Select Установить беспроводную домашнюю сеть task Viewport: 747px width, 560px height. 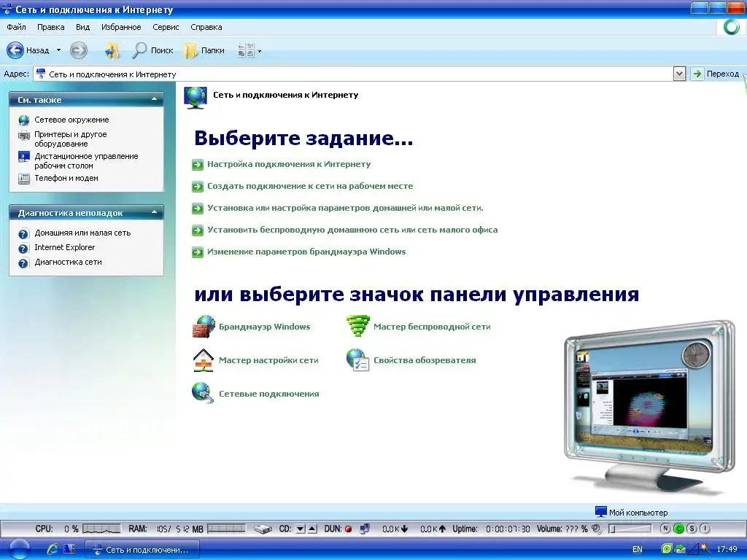(x=352, y=230)
